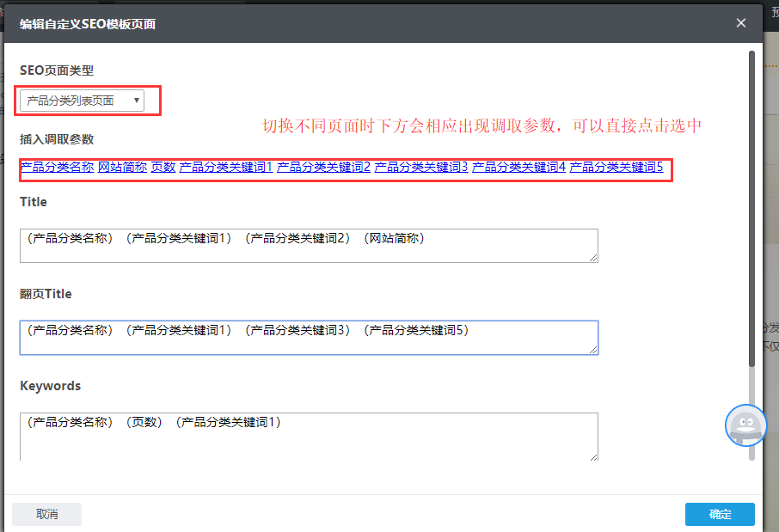This screenshot has height=532, width=779.
Task: Select the 产品分类关键词2 parameter link
Action: point(323,168)
